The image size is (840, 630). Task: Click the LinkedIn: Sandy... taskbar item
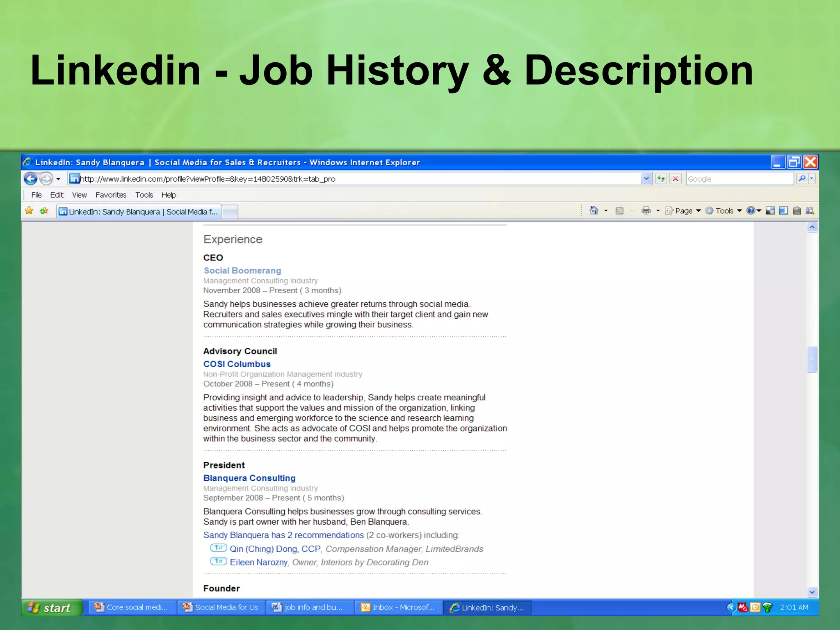pyautogui.click(x=488, y=607)
